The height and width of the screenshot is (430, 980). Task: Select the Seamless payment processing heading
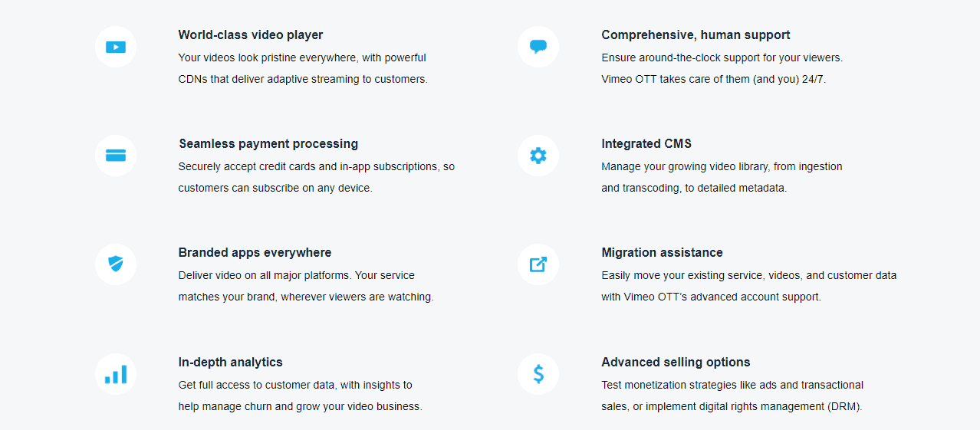click(268, 143)
